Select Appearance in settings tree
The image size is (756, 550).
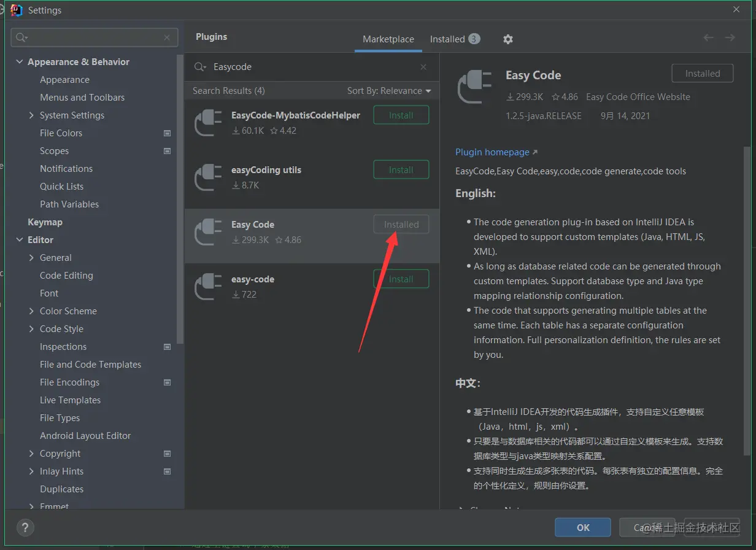click(64, 80)
